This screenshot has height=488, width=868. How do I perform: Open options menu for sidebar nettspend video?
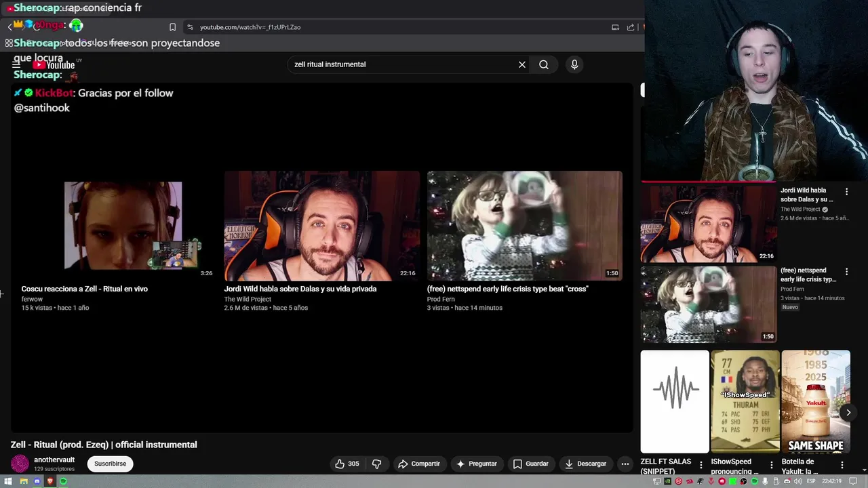846,272
